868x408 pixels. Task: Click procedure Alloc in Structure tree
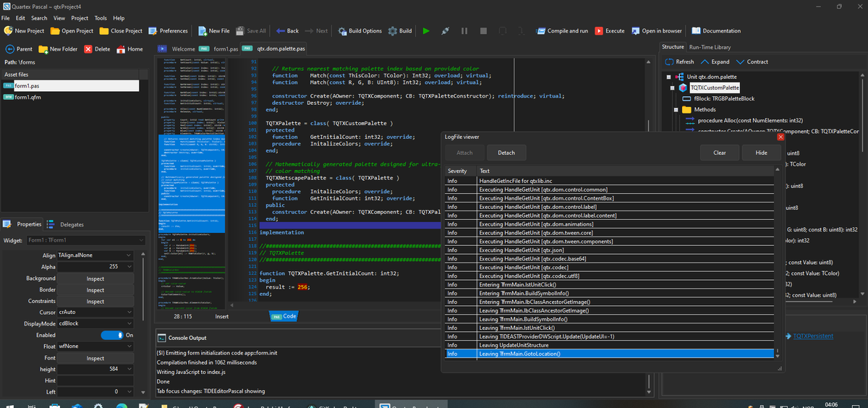tap(745, 120)
